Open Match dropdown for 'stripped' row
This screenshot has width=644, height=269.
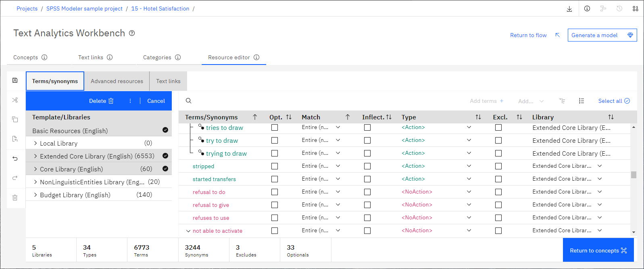(x=338, y=166)
